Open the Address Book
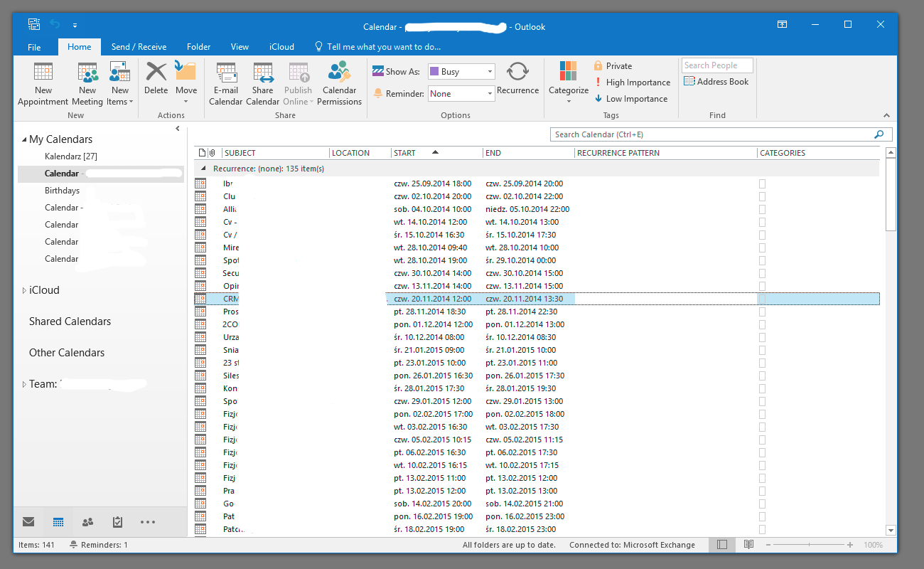The height and width of the screenshot is (569, 924). click(x=716, y=82)
